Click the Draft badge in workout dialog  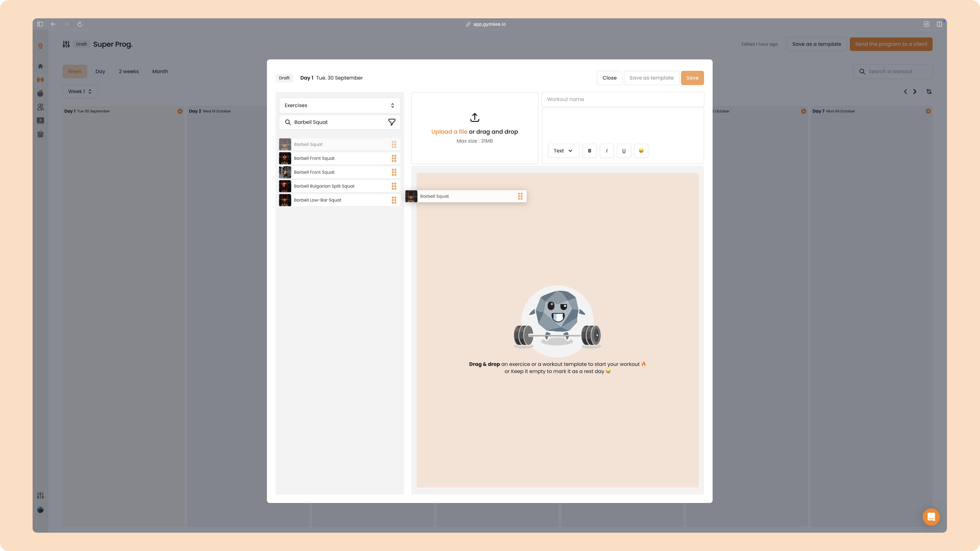click(284, 78)
